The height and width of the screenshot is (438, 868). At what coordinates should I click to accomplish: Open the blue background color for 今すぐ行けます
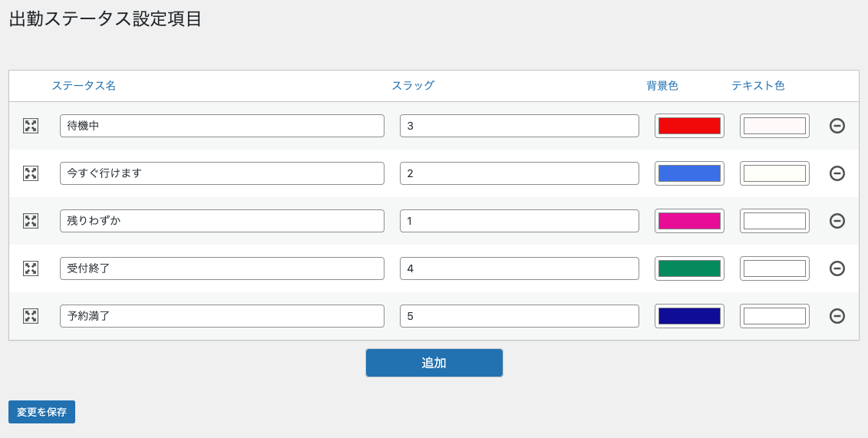(x=689, y=173)
